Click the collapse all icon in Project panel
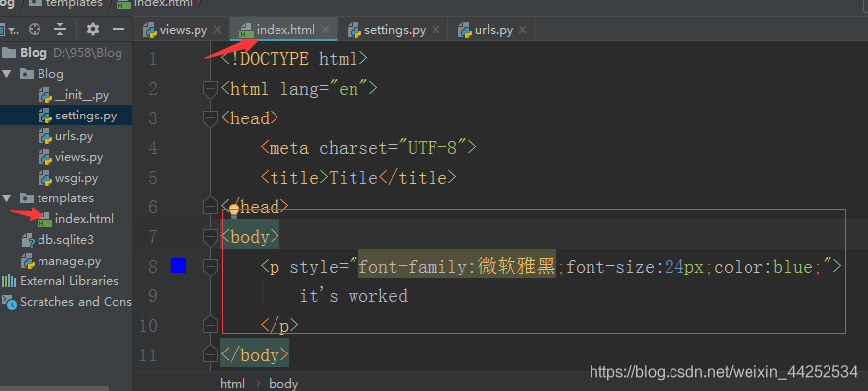 (x=60, y=29)
